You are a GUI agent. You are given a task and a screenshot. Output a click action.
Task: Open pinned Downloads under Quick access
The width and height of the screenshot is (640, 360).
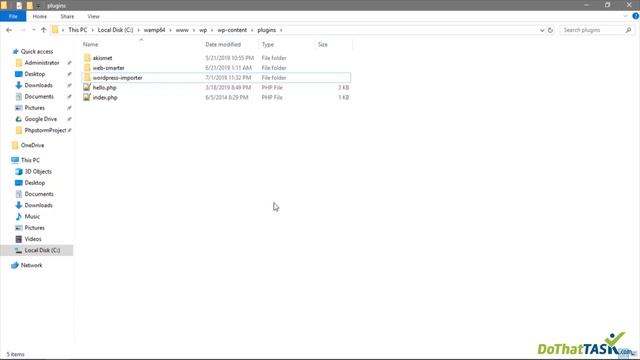click(x=38, y=85)
